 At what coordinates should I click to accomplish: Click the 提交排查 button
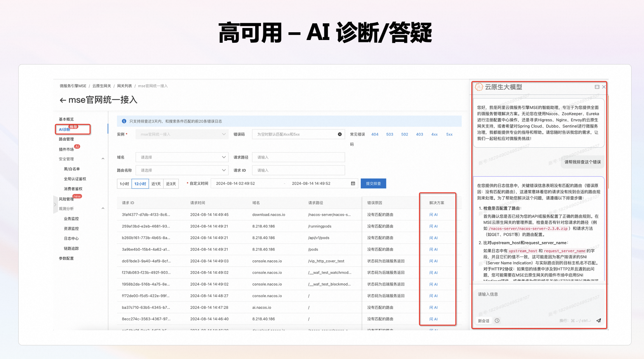coord(373,183)
